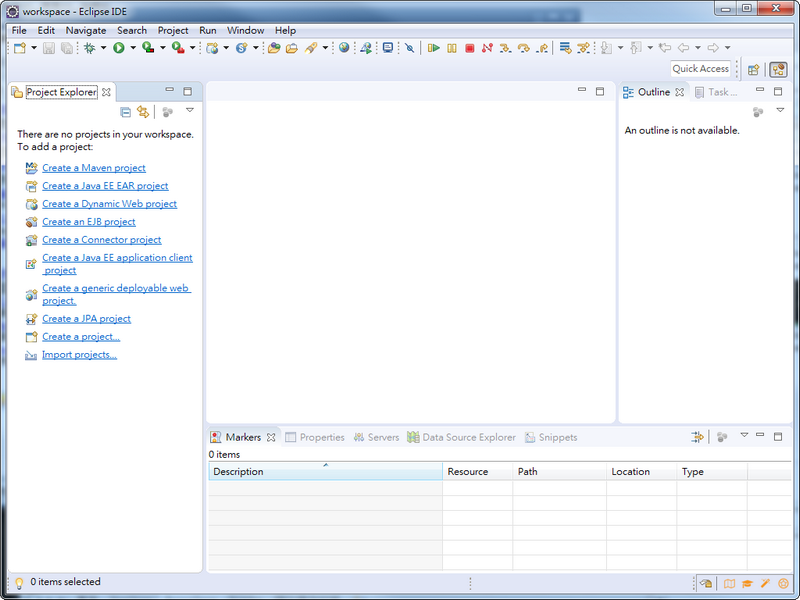Switch to the Data Source Explorer tab

(468, 437)
